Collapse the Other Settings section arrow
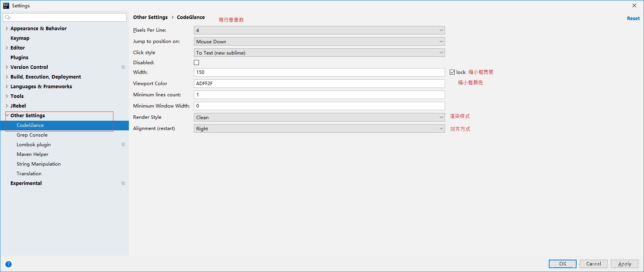Image resolution: width=644 pixels, height=272 pixels. click(x=7, y=115)
